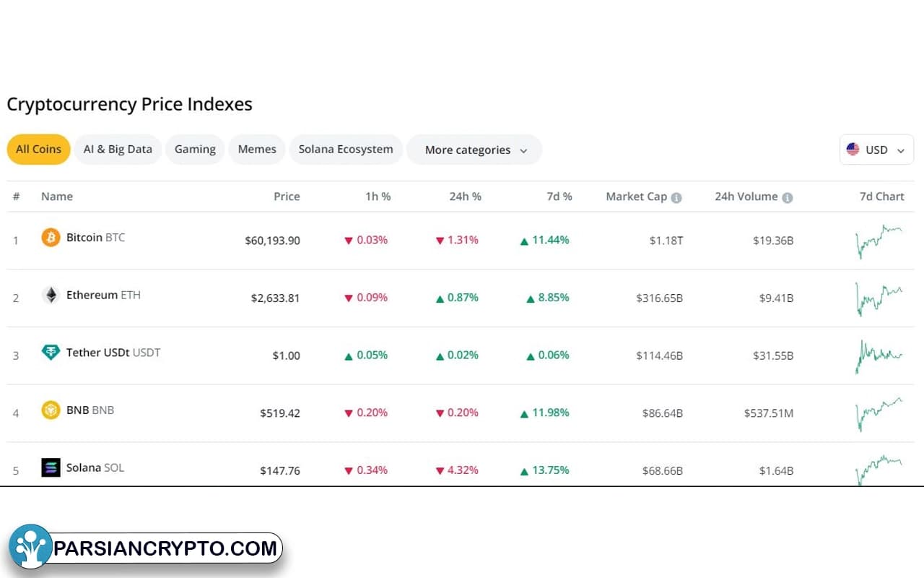
Task: Switch to the Solana Ecosystem tab
Action: click(x=346, y=149)
